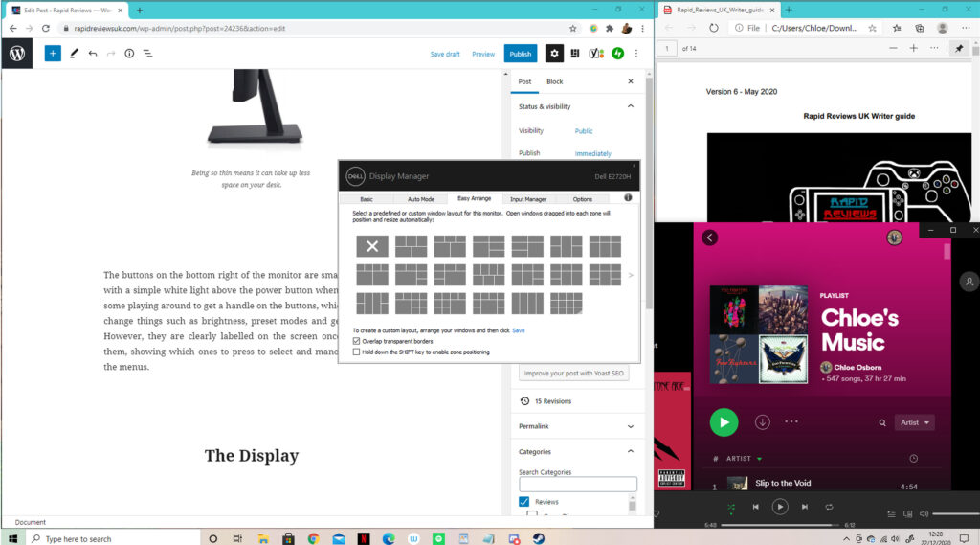
Task: Click Display Manager info icon
Action: [x=628, y=197]
